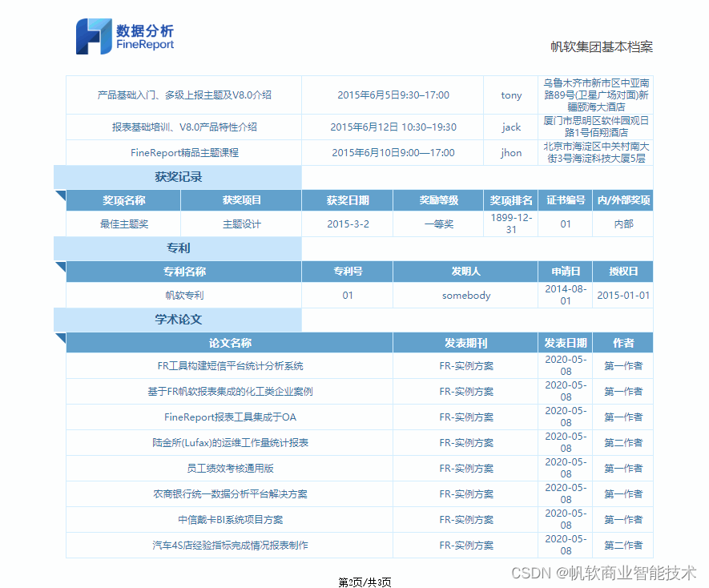Click the 奖励等级 column header
The height and width of the screenshot is (588, 709).
coord(438,200)
